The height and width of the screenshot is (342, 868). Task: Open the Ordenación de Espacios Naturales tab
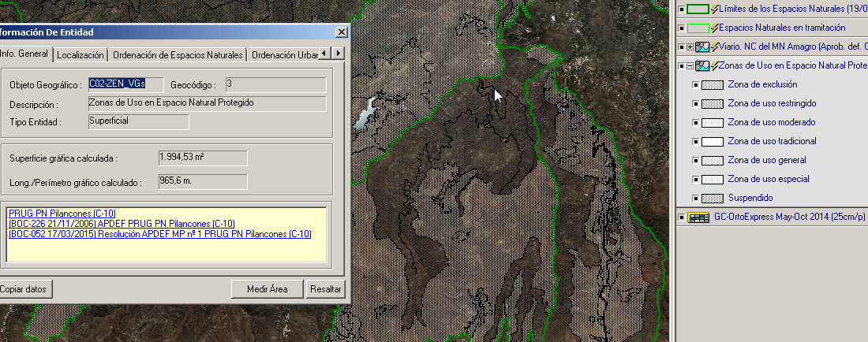click(178, 54)
